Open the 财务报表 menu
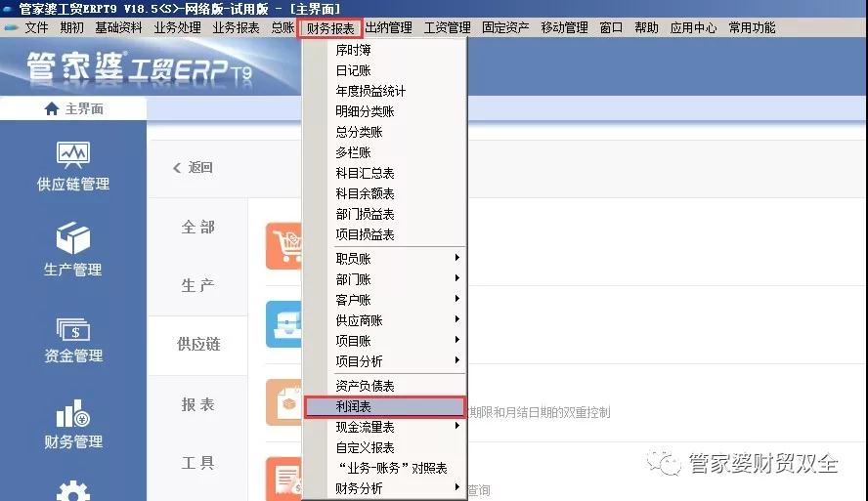868x501 pixels. 329,28
